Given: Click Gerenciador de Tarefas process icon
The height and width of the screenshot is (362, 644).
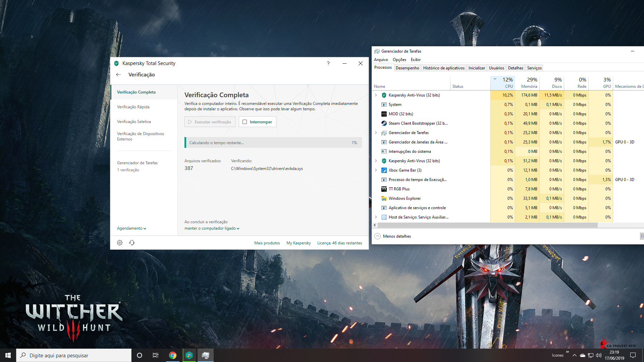Looking at the screenshot, I should [384, 133].
